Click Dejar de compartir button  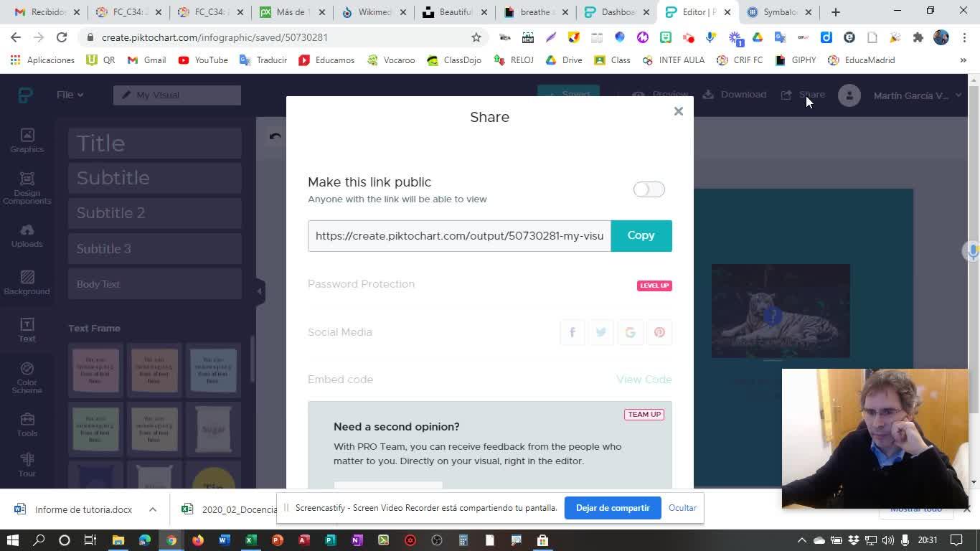[x=613, y=508]
